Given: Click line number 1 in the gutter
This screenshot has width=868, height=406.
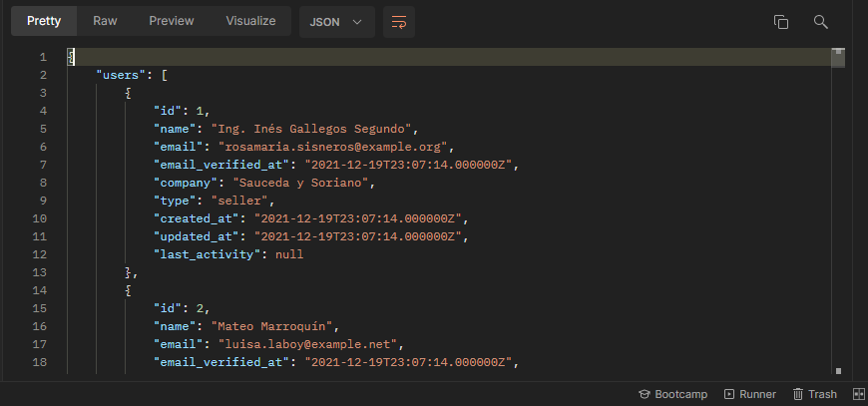Looking at the screenshot, I should coord(43,57).
